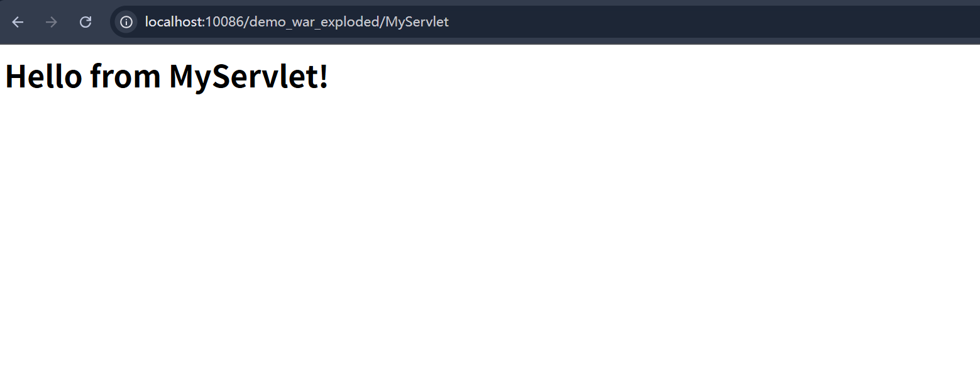Viewport: 980px width, 373px height.
Task: Open the site information icon
Action: [x=126, y=22]
